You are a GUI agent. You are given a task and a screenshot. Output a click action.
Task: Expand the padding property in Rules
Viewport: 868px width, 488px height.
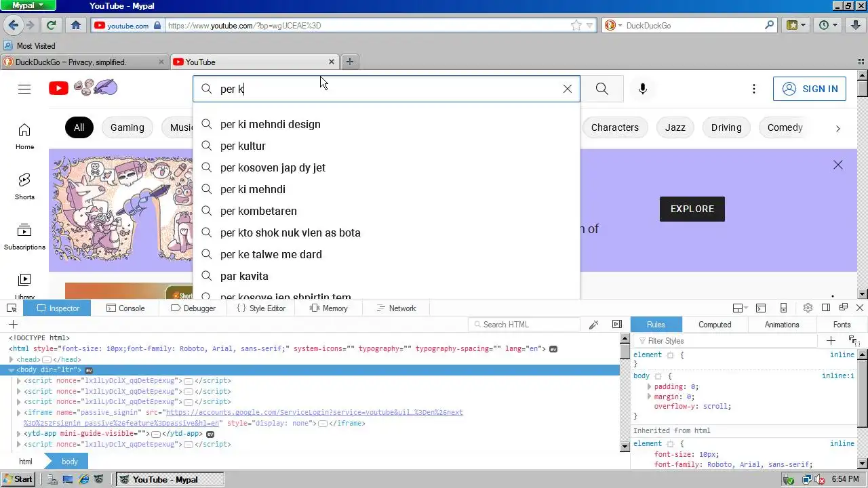coord(649,387)
